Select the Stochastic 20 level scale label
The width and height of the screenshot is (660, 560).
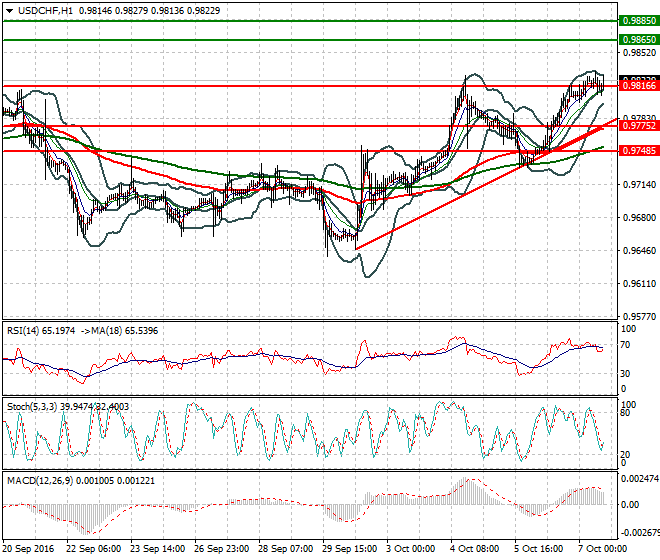[x=625, y=455]
